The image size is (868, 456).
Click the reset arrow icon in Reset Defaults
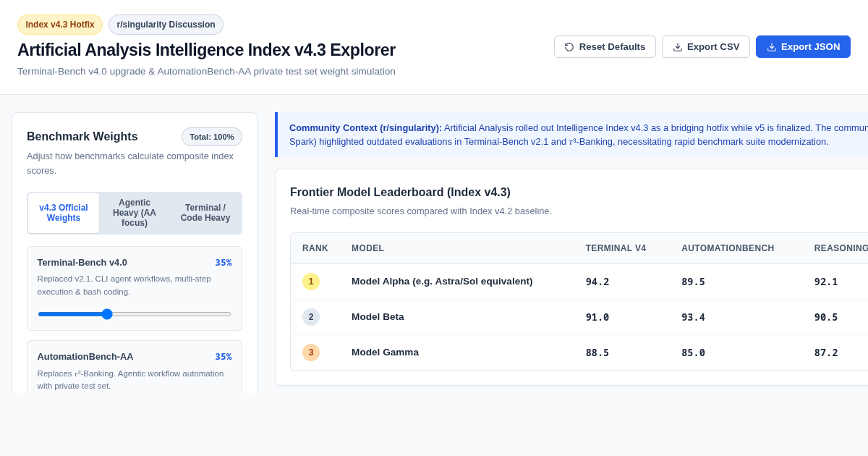click(x=569, y=47)
